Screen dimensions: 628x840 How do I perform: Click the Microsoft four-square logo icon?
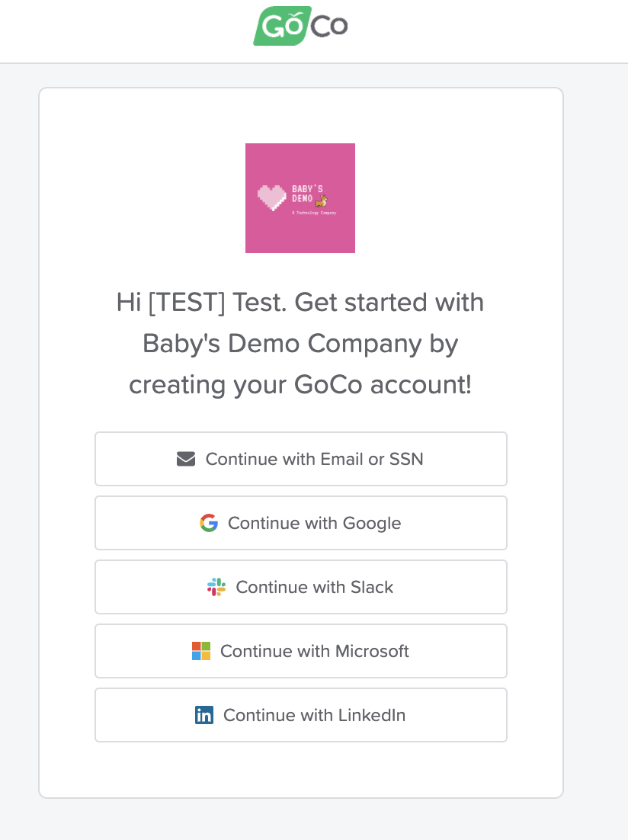pos(201,651)
